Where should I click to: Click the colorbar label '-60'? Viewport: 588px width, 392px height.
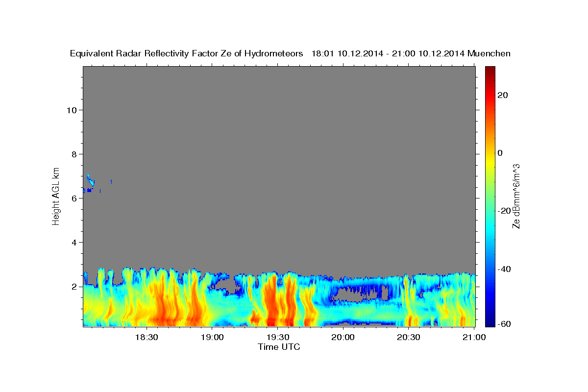tap(504, 324)
